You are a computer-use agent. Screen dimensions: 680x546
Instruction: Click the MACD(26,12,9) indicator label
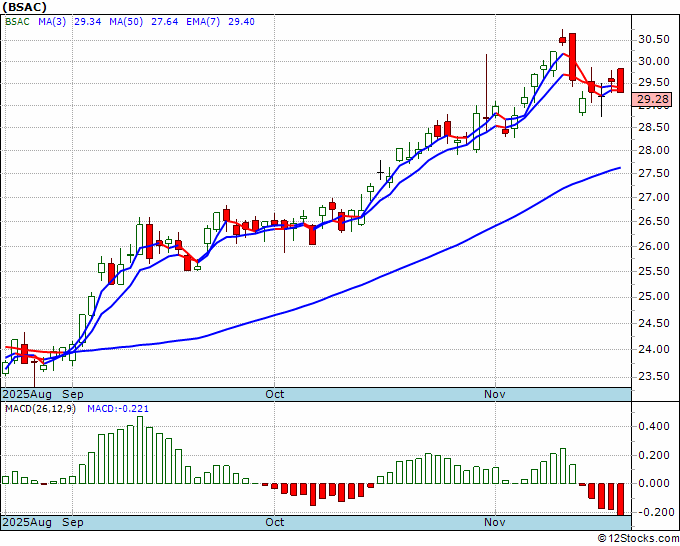(x=40, y=409)
